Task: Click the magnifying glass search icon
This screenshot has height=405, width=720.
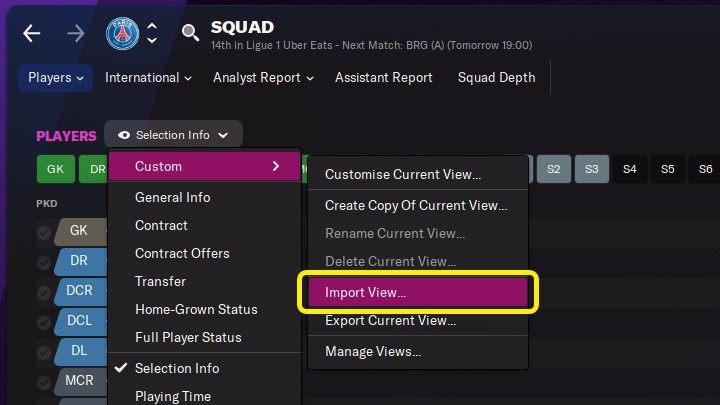Action: (190, 34)
